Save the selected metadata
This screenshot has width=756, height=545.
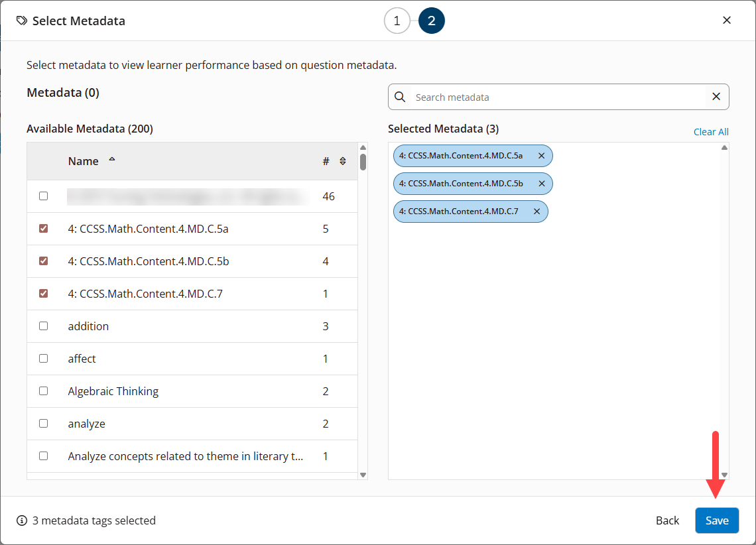(x=717, y=520)
